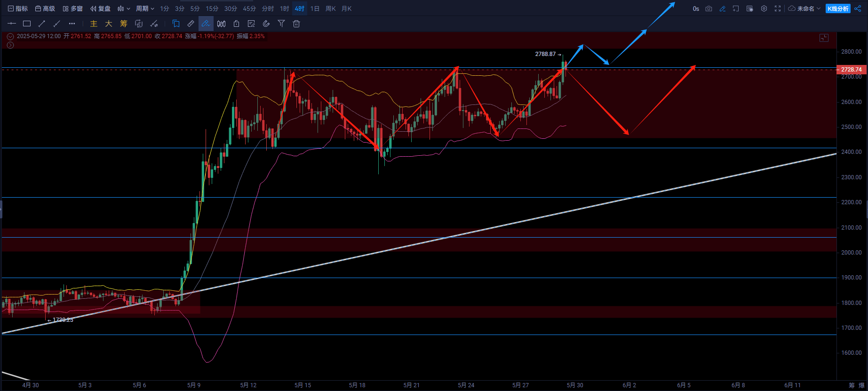Image resolution: width=868 pixels, height=391 pixels.
Task: Click the wave-line settings icon
Action: (x=154, y=24)
